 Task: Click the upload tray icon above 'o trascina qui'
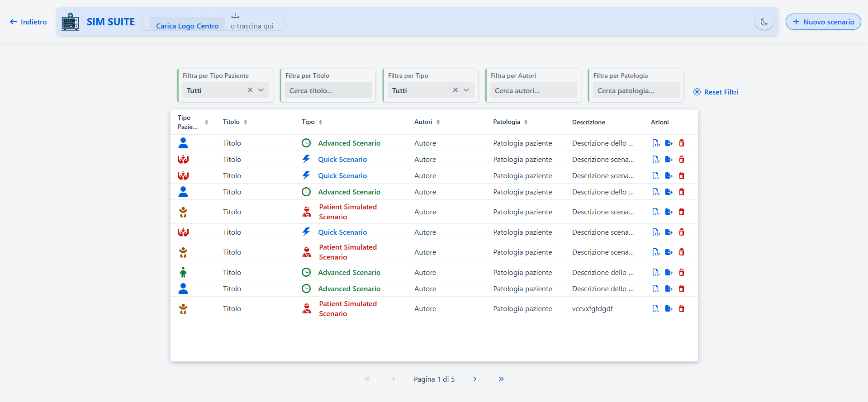[x=235, y=16]
